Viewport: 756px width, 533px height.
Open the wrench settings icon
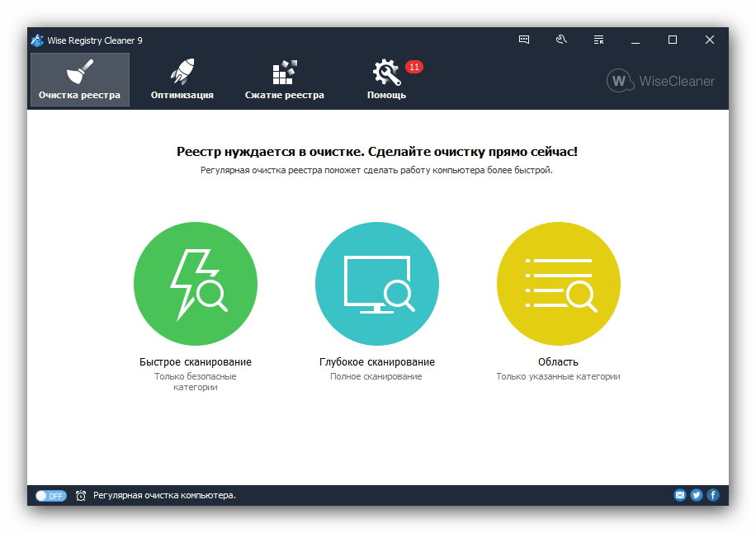tap(561, 39)
